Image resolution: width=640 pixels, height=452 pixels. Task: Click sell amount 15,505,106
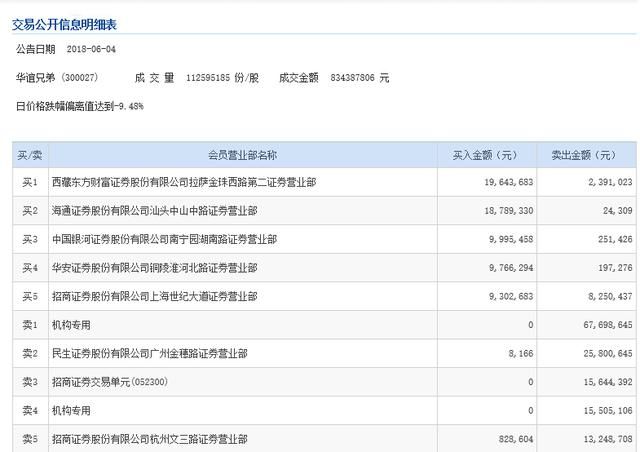pos(608,411)
